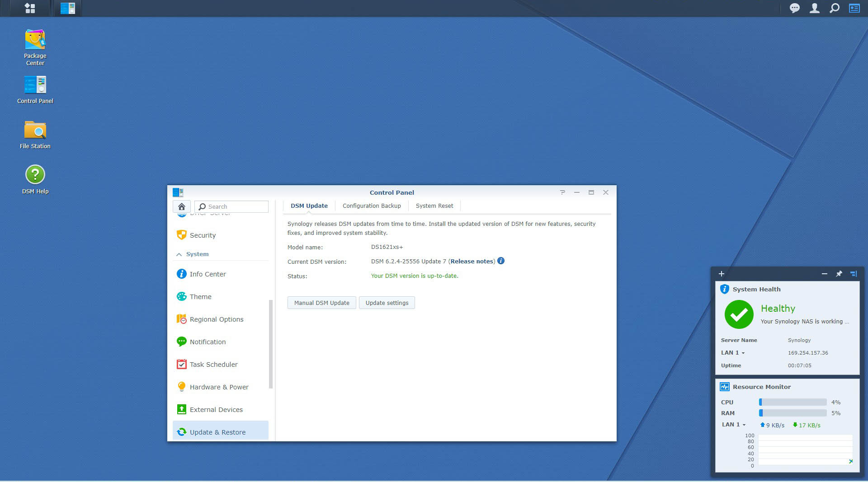The image size is (868, 482).
Task: Click the Control Panel home button
Action: point(181,206)
